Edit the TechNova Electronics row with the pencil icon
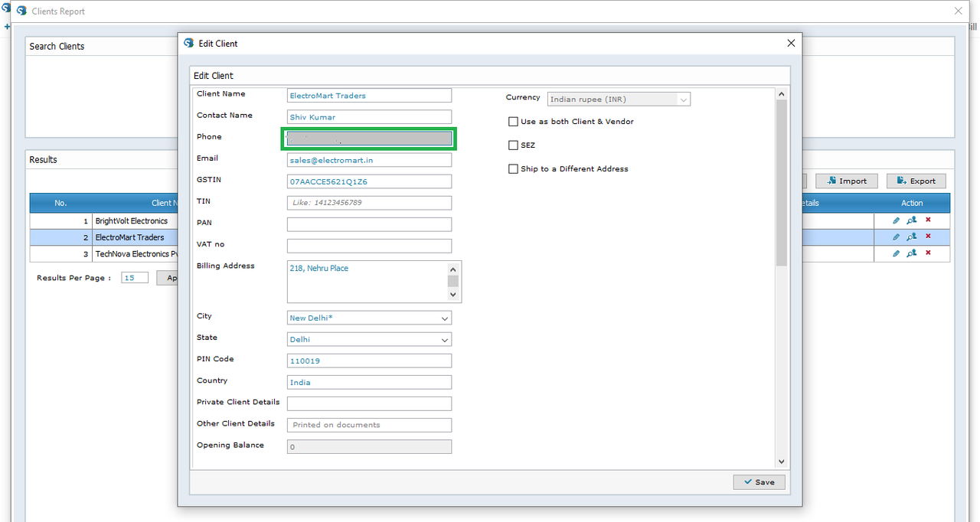Screen dimensions: 980x522 (x=897, y=253)
